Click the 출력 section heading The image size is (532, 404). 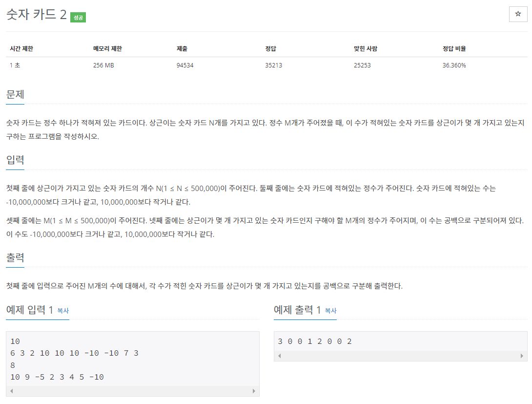point(15,257)
